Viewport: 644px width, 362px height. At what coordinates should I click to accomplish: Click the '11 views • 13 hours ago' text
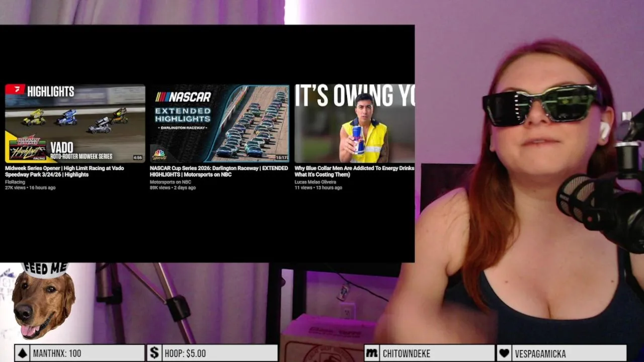tap(318, 188)
